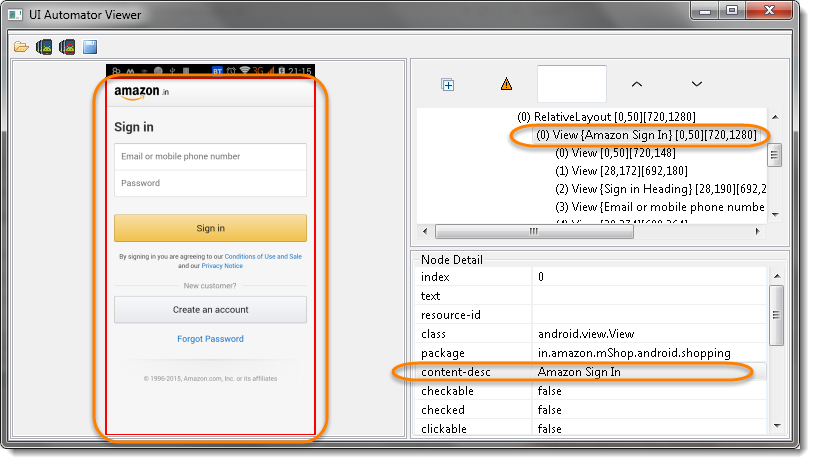Click the Conditions of Use and Sale link
Screen dimensions: 815x464
click(263, 257)
